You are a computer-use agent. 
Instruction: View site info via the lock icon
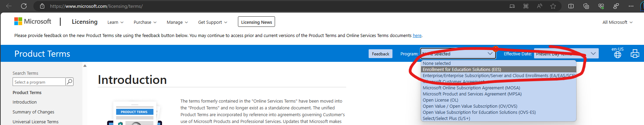coord(42,6)
